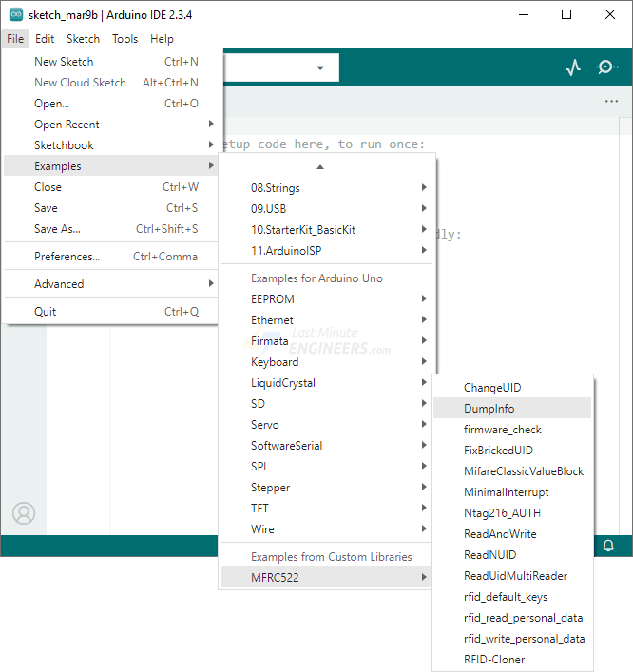
Task: Click the user account profile icon
Action: [24, 513]
